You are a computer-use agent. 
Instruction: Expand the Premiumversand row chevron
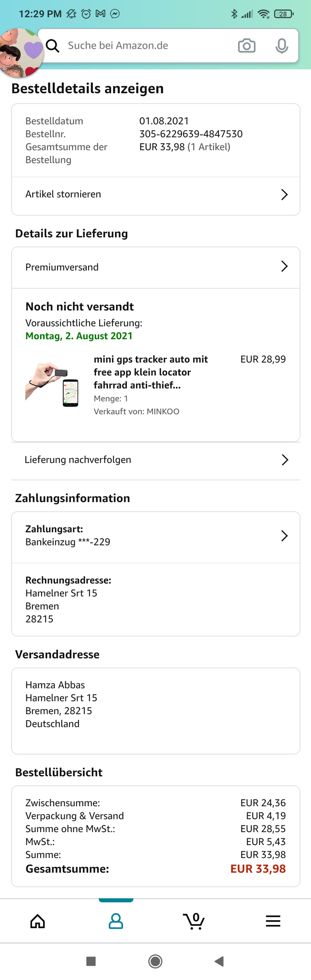[284, 267]
